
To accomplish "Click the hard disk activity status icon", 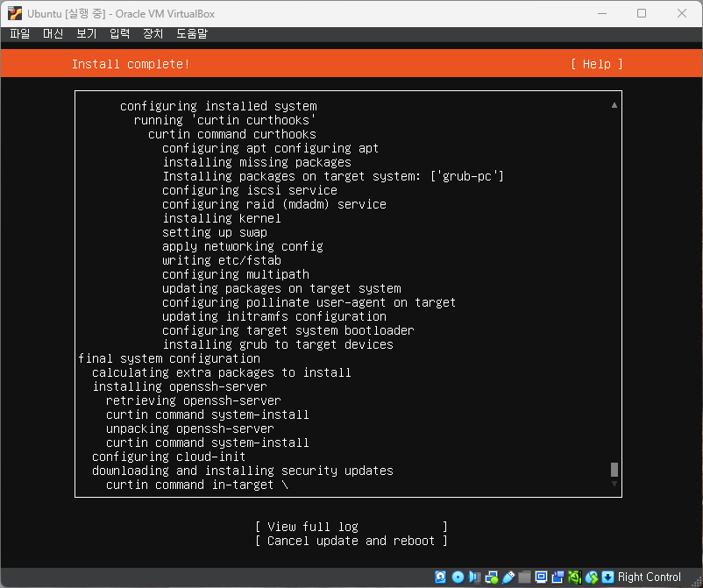I will [440, 577].
